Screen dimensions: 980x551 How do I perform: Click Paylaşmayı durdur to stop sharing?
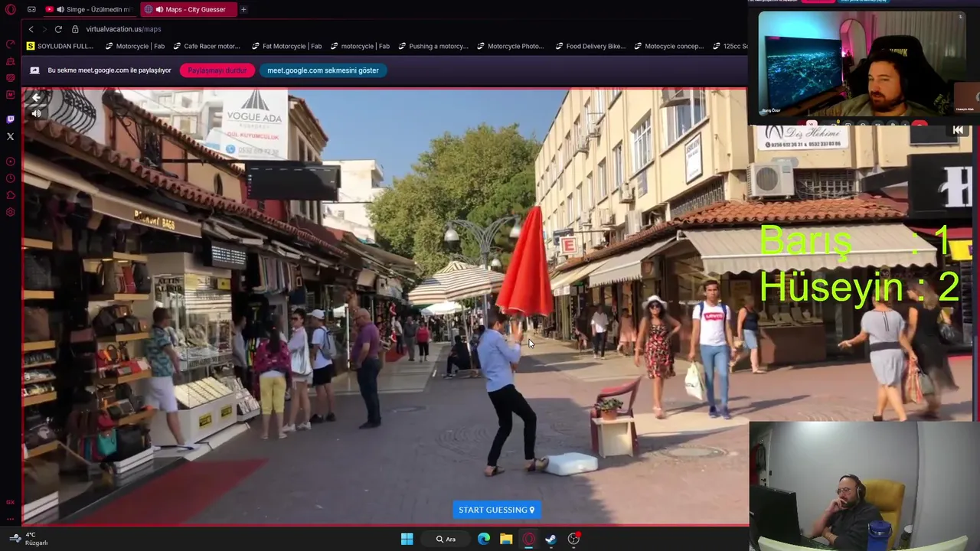coord(217,70)
